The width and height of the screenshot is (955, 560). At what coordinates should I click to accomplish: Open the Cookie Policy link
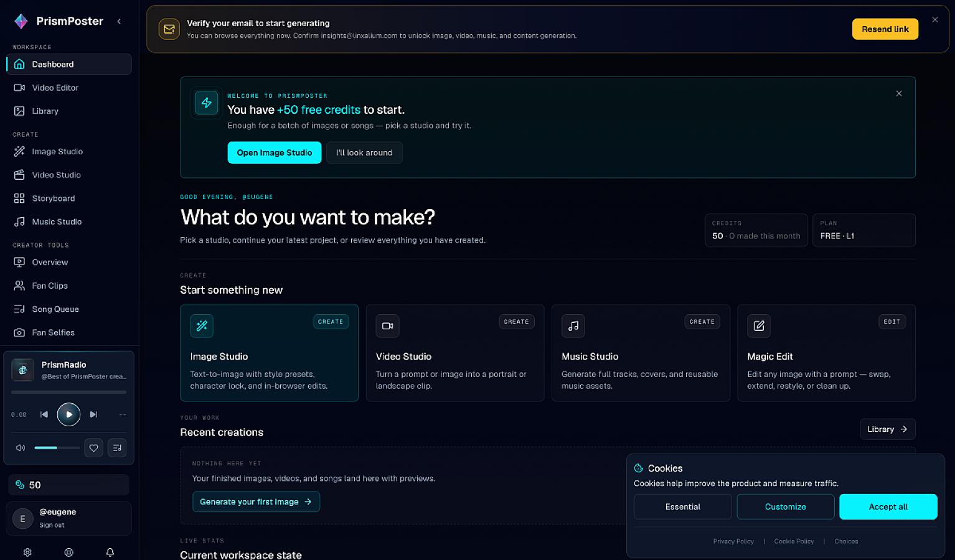794,541
